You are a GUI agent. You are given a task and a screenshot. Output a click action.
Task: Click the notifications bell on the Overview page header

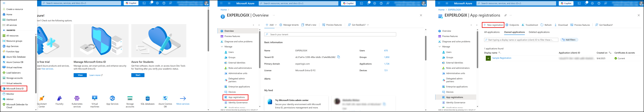click(368, 3)
